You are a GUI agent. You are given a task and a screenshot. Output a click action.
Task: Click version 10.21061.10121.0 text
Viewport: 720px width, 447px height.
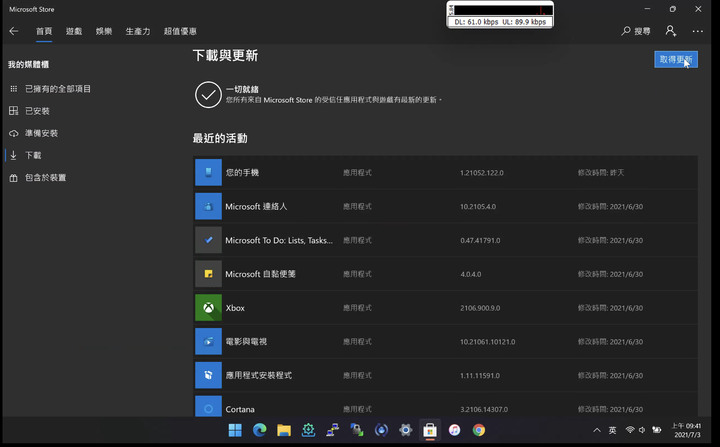click(488, 342)
